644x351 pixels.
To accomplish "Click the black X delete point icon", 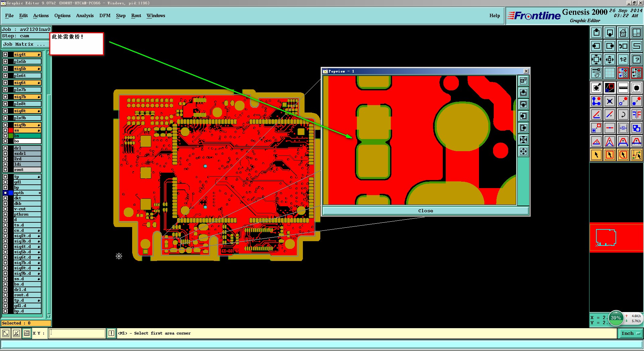I will pos(610,101).
